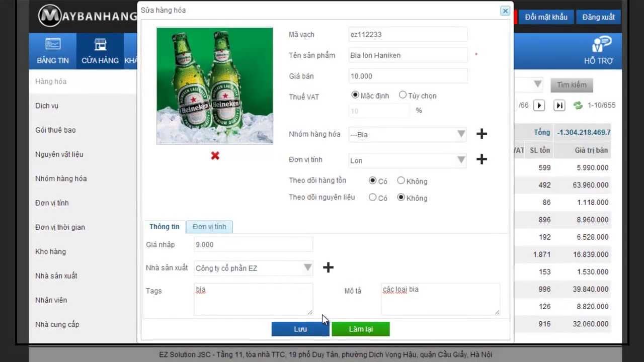Open the Nhóm hàng hóa dropdown
The image size is (644, 362).
pos(461,134)
